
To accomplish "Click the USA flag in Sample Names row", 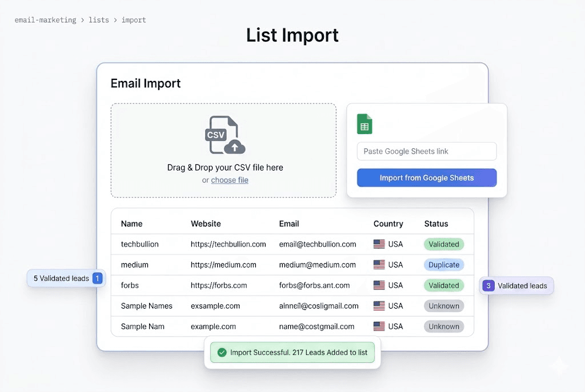I will click(379, 305).
